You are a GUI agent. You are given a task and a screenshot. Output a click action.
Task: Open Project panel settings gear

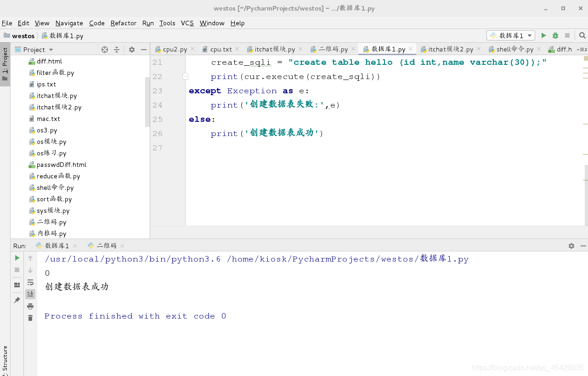tap(132, 50)
